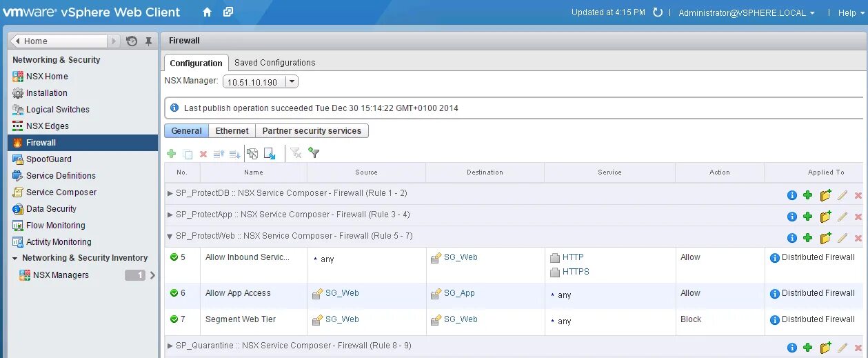Go to vSphere home via house icon

[208, 12]
